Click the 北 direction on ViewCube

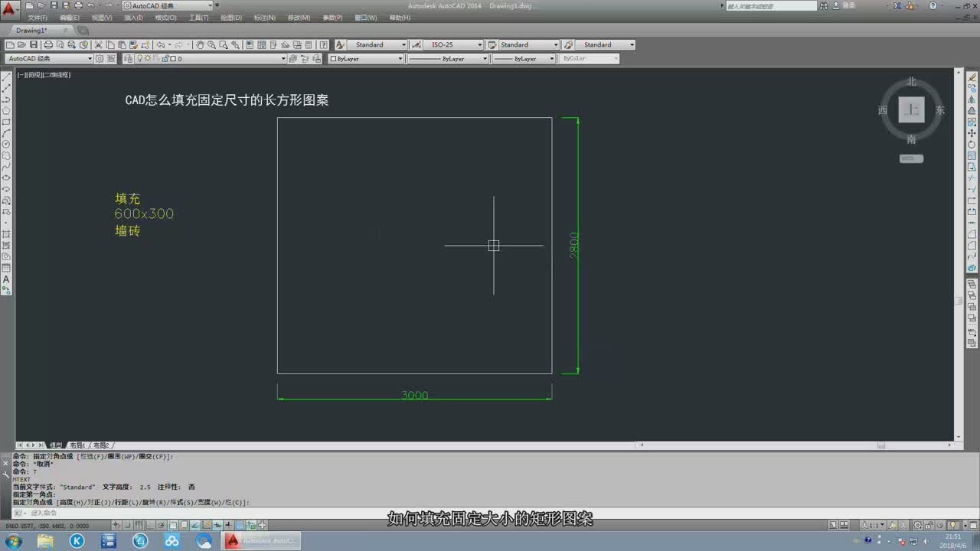click(911, 81)
